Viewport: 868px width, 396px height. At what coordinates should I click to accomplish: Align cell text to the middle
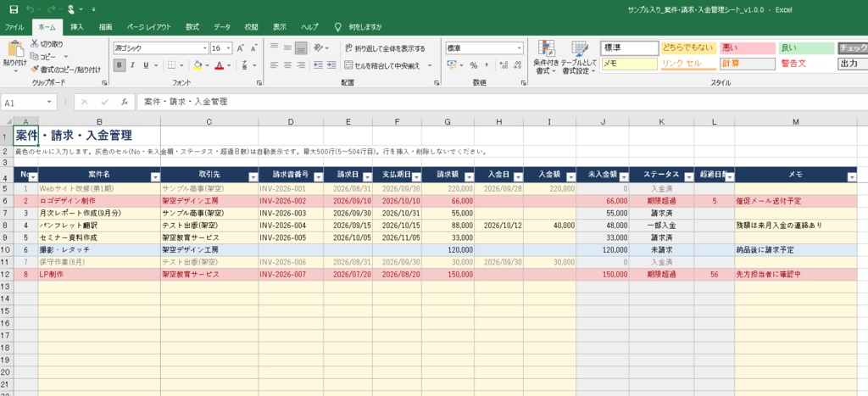pyautogui.click(x=287, y=48)
